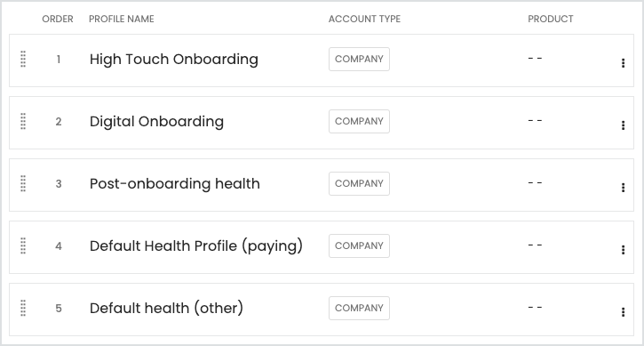The height and width of the screenshot is (346, 644).
Task: Click drag handle for Post-onboarding health
Action: (x=23, y=183)
